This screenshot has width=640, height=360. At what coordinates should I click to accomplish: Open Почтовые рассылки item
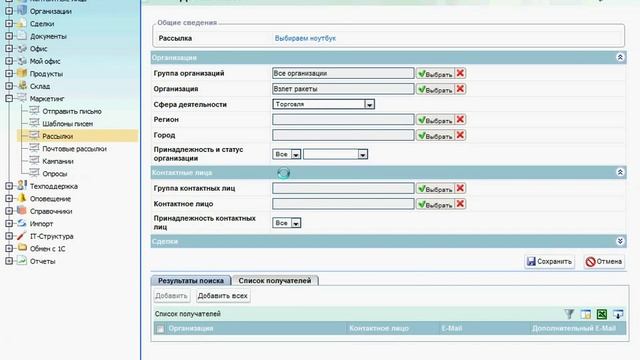[x=74, y=149]
